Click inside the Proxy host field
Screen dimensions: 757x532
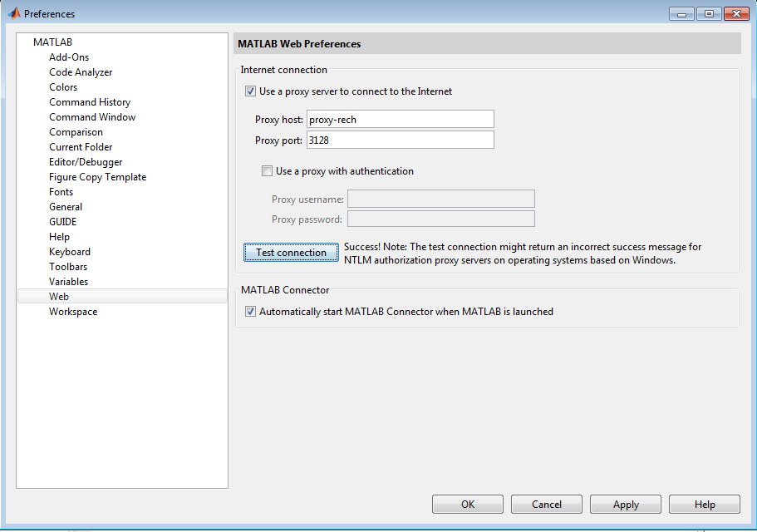pyautogui.click(x=401, y=119)
